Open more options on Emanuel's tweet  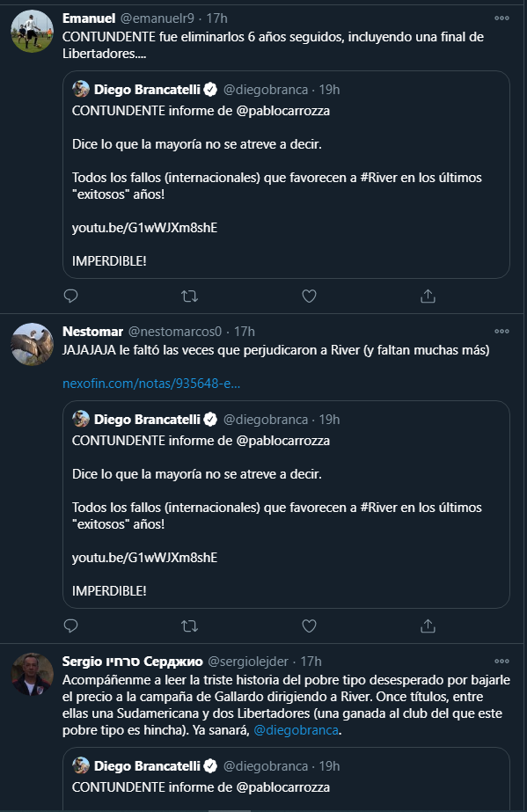pyautogui.click(x=501, y=18)
